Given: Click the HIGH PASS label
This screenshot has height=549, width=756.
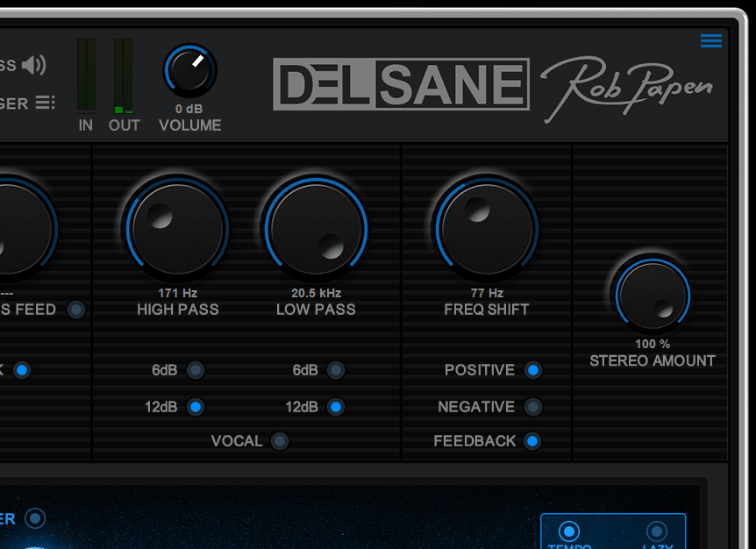Looking at the screenshot, I should pyautogui.click(x=178, y=310).
